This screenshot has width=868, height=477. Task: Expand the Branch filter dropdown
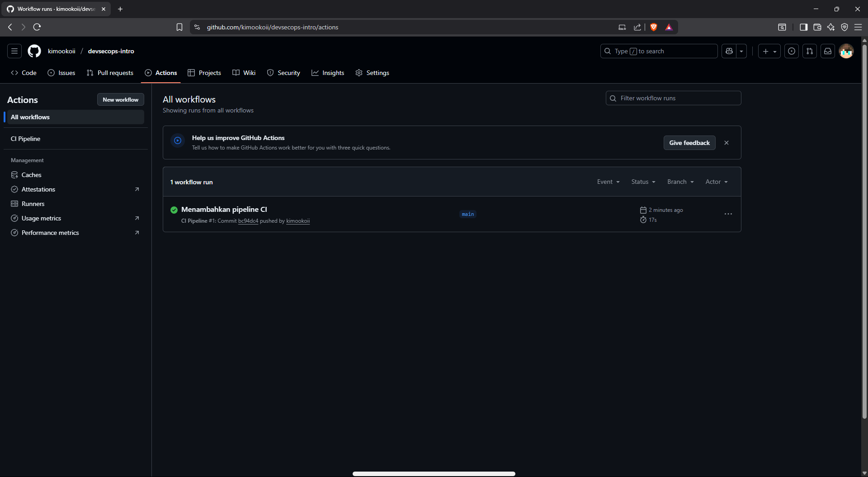(x=680, y=182)
